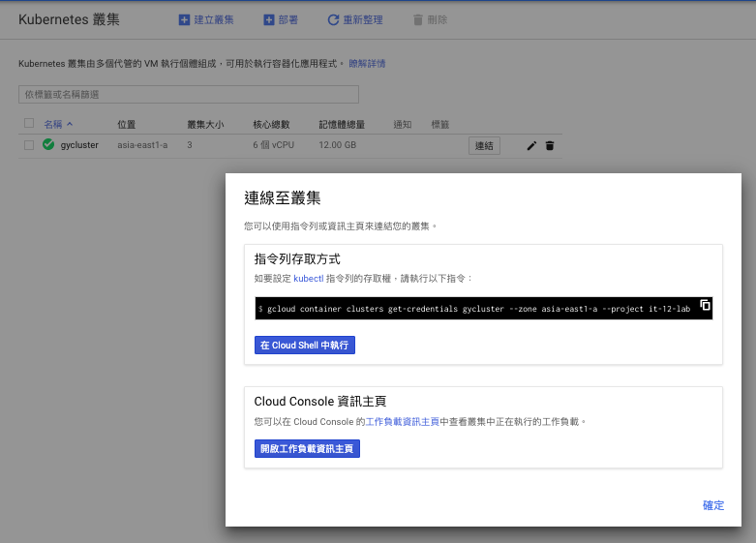
Task: Edit gycluster with the pencil icon
Action: [x=531, y=145]
